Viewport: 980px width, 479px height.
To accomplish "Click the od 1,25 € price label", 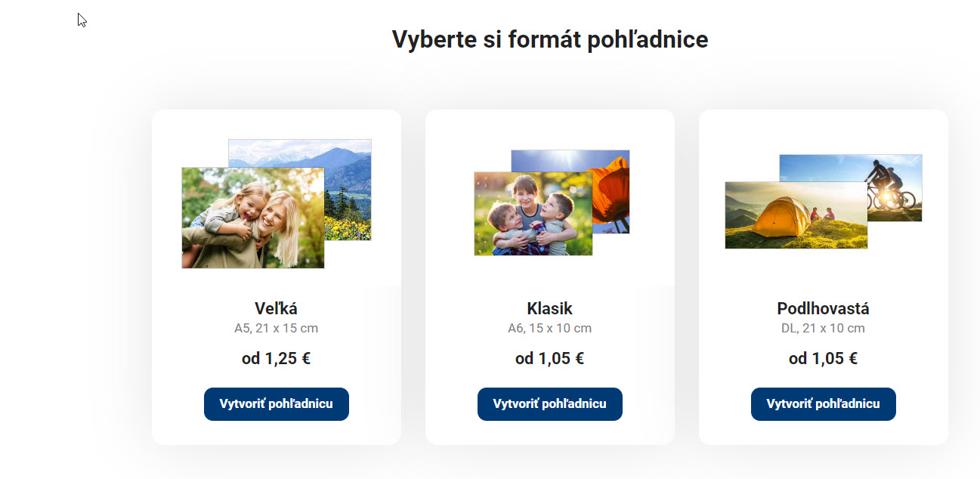I will (x=276, y=358).
